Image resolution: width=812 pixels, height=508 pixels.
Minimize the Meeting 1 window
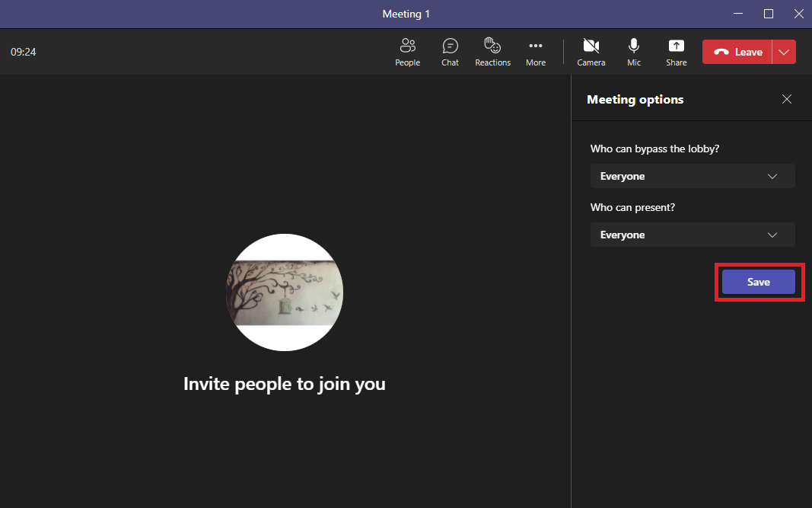[738, 14]
